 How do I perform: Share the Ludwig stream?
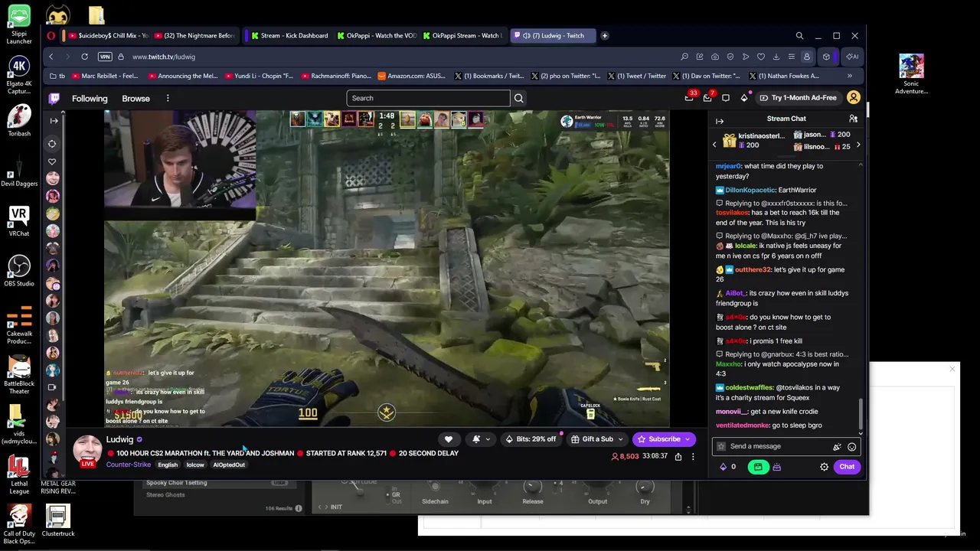[678, 457]
